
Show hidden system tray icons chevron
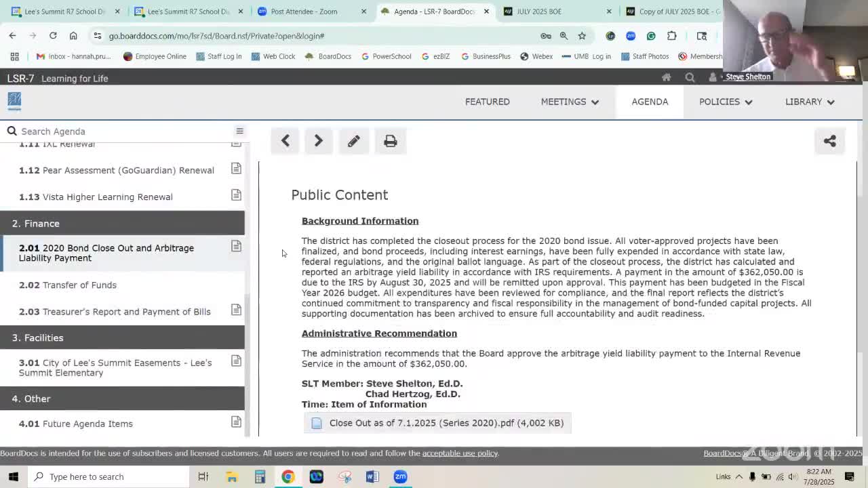tap(739, 476)
